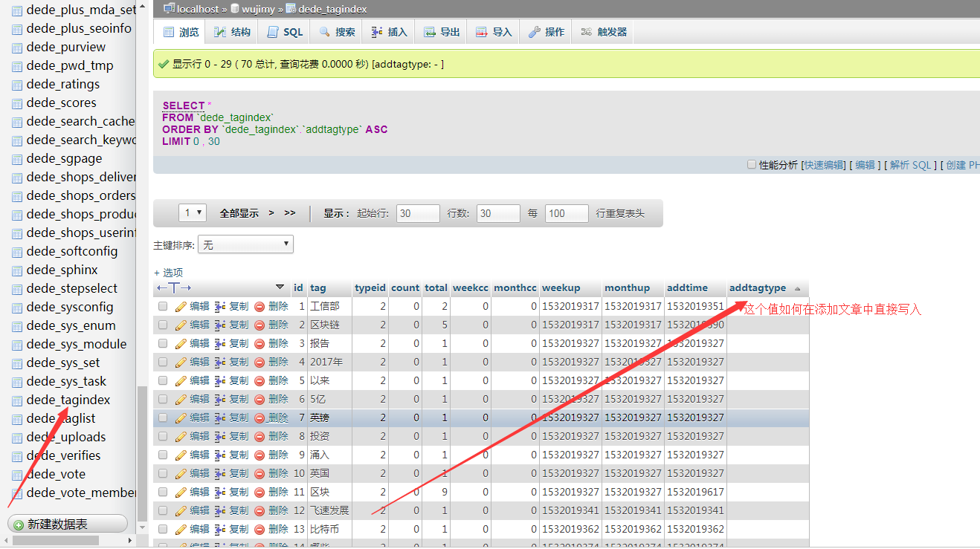Click the dede_scores table icon
Image resolution: width=980 pixels, height=549 pixels.
click(x=17, y=103)
